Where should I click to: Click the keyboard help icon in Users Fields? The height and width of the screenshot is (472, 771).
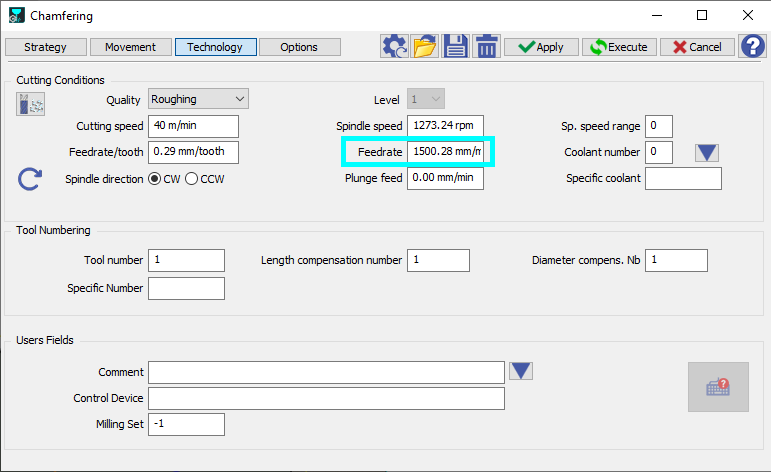[717, 387]
